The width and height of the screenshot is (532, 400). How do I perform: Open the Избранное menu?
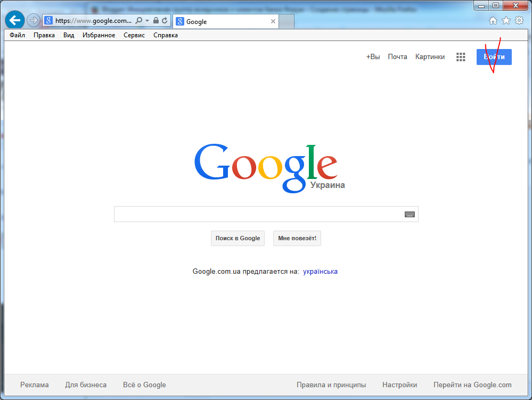tap(99, 35)
